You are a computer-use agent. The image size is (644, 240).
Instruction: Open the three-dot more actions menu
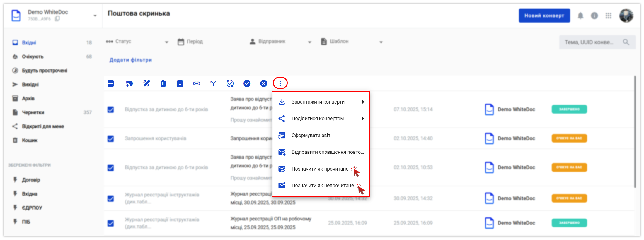tap(280, 83)
